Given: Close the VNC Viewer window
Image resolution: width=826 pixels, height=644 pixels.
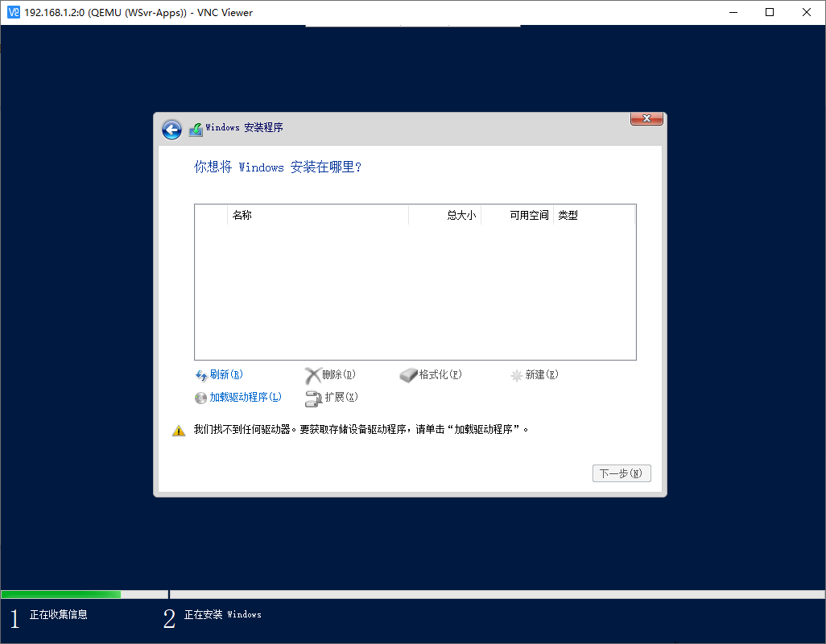Looking at the screenshot, I should [807, 12].
